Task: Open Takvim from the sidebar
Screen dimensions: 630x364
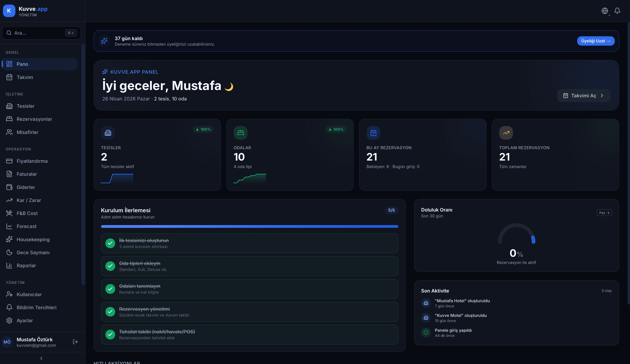Action: tap(39, 77)
